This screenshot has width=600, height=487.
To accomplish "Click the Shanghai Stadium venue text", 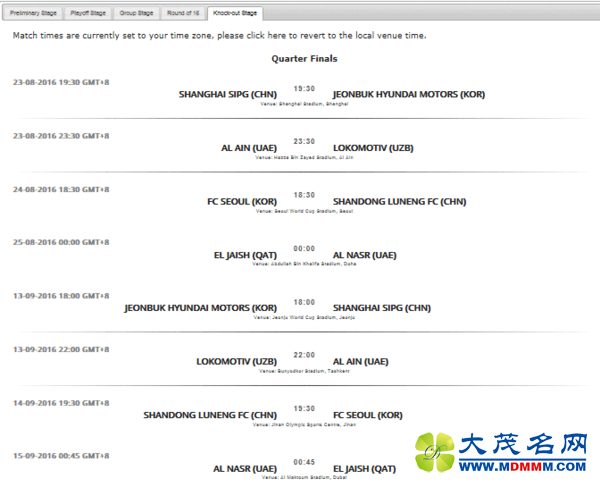I will (304, 104).
